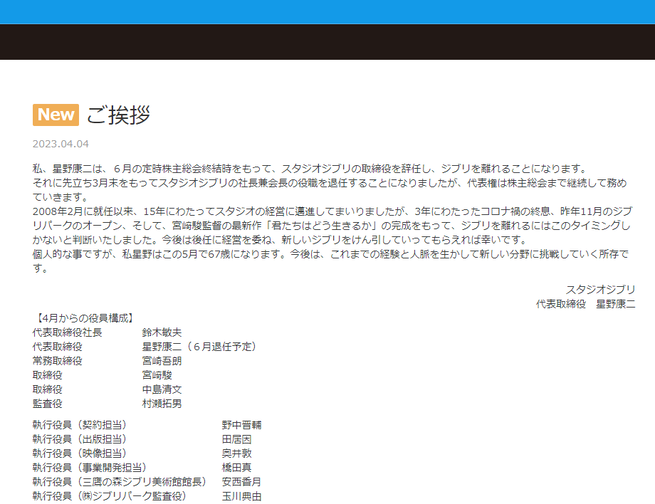Viewport: 655px width, 504px height.
Task: Select the date 2023.04.04
Action: point(61,144)
